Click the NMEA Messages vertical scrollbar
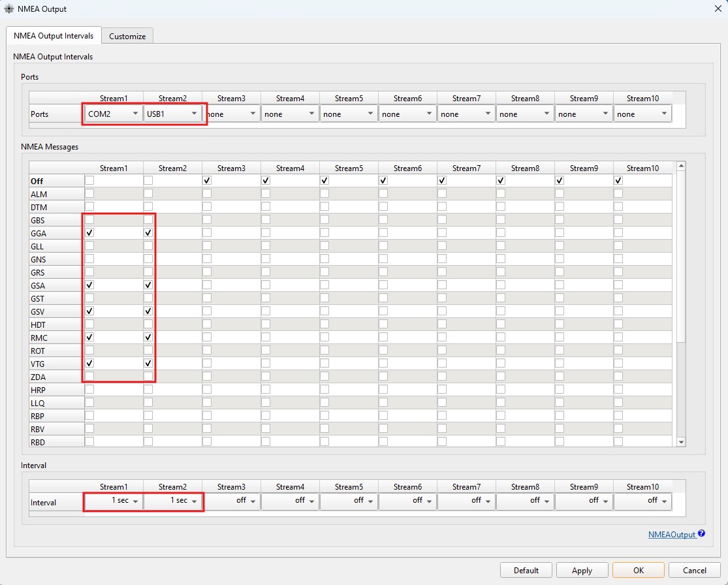728x585 pixels. pos(681,261)
